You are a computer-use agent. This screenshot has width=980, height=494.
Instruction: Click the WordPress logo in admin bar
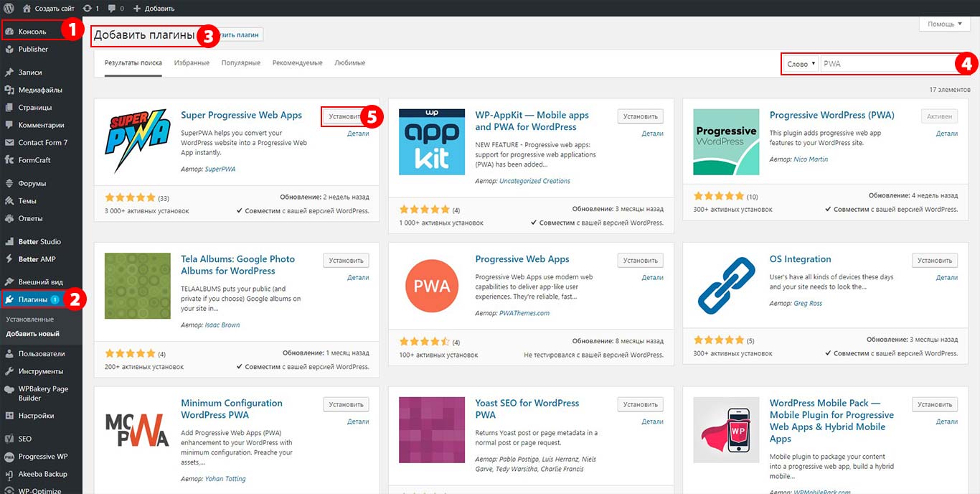coord(9,9)
